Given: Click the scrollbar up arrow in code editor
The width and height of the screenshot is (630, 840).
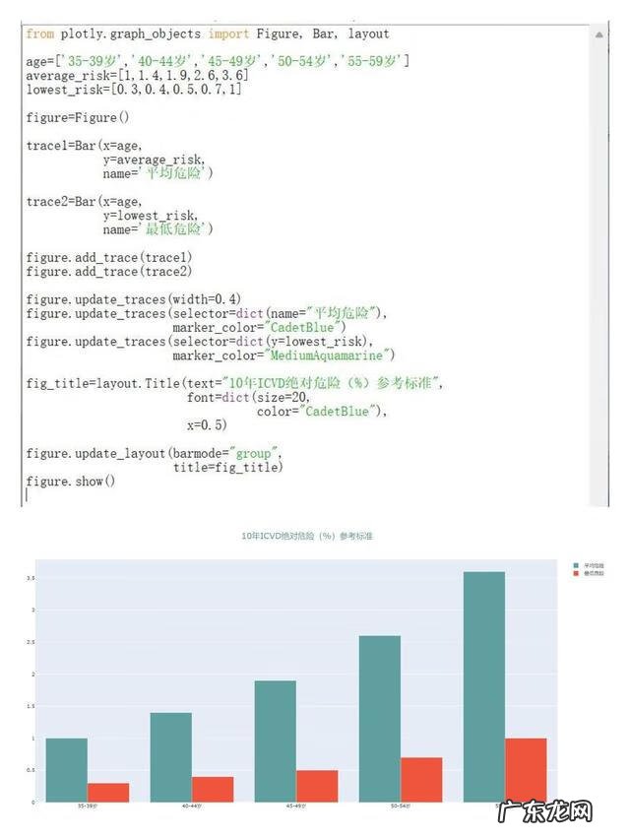Looking at the screenshot, I should 599,34.
